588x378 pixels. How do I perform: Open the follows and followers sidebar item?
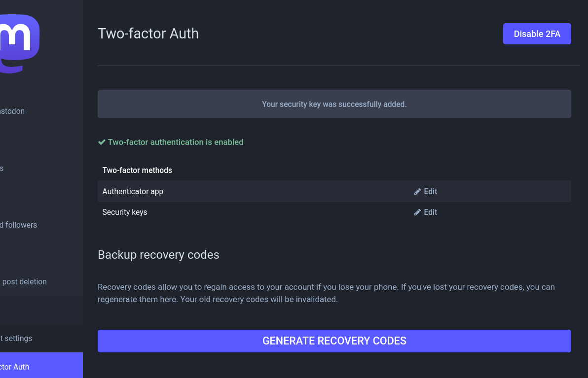tap(18, 225)
